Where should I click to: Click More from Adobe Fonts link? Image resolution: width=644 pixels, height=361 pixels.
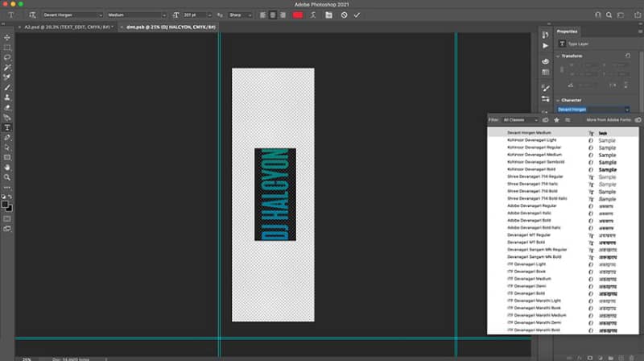609,120
